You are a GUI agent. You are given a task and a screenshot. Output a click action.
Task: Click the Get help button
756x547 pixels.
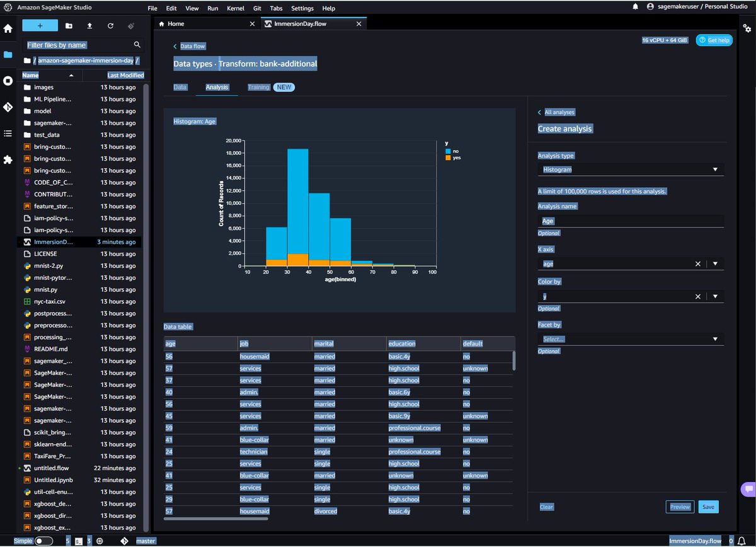coord(714,40)
